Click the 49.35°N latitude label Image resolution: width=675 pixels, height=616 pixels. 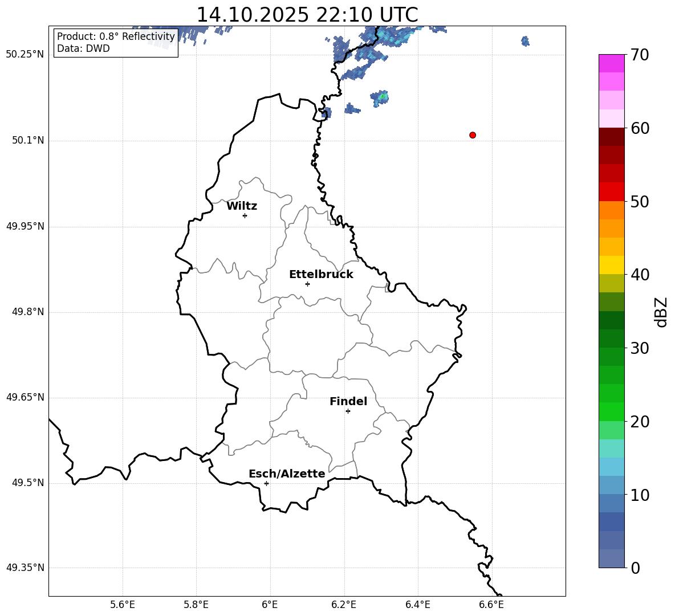pyautogui.click(x=25, y=568)
